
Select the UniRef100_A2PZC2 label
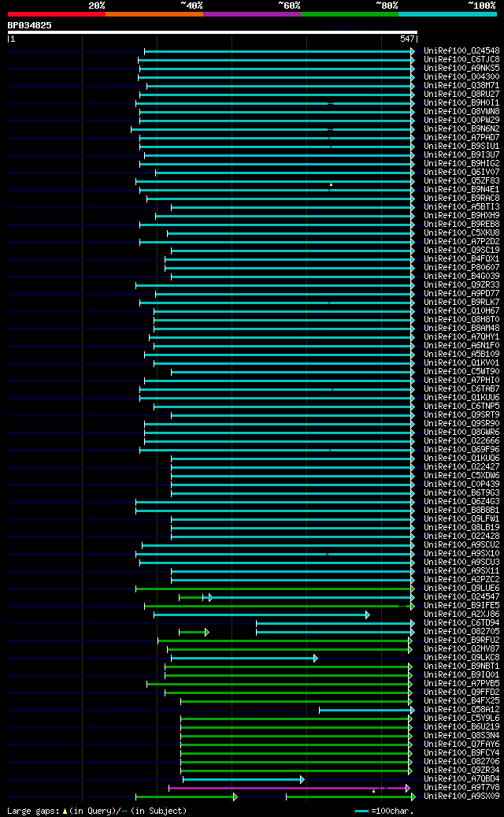pyautogui.click(x=461, y=580)
